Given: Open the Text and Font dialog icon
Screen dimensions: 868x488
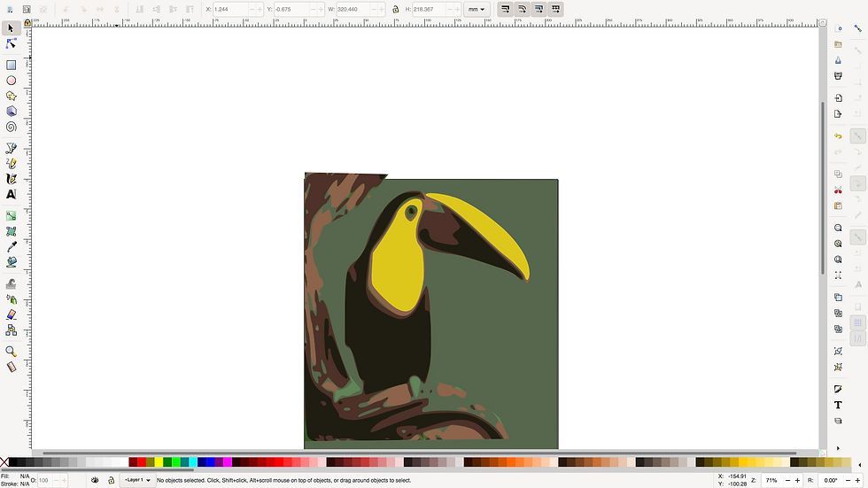Looking at the screenshot, I should [838, 405].
